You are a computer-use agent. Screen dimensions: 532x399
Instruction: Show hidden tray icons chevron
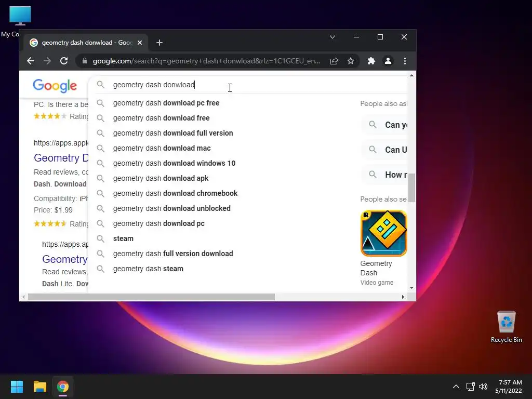point(456,387)
